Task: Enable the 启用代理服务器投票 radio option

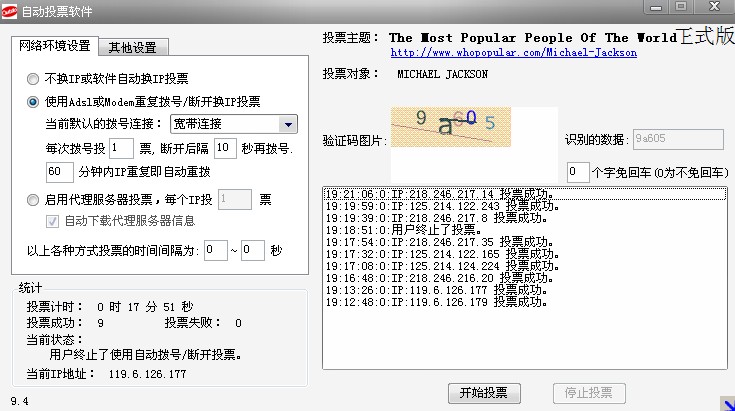Action: click(34, 200)
